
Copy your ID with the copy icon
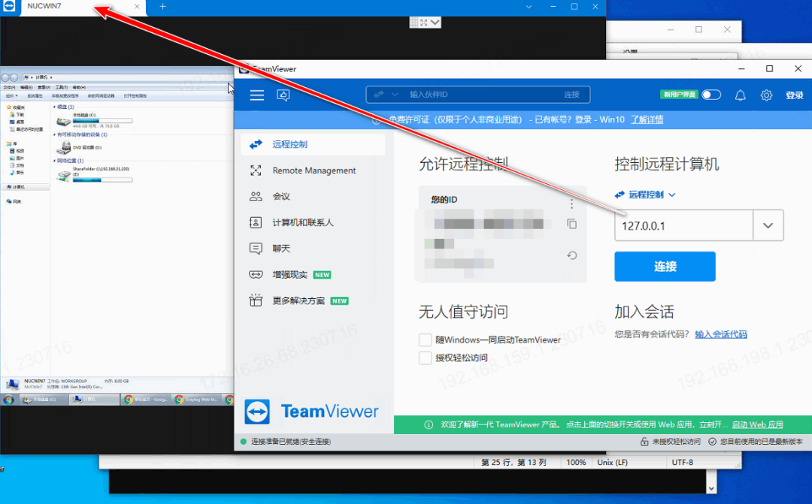(x=571, y=224)
